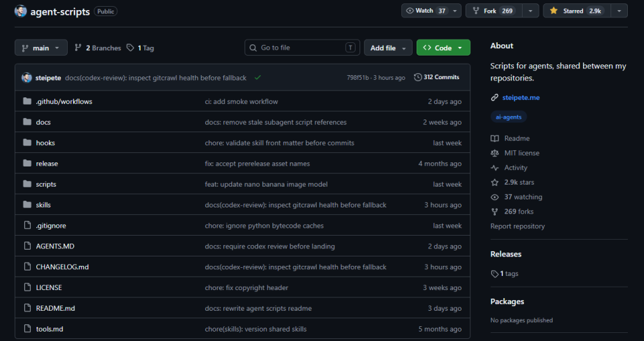Click the history clock icon by 312 Commits
This screenshot has height=341, width=644.
tap(418, 77)
